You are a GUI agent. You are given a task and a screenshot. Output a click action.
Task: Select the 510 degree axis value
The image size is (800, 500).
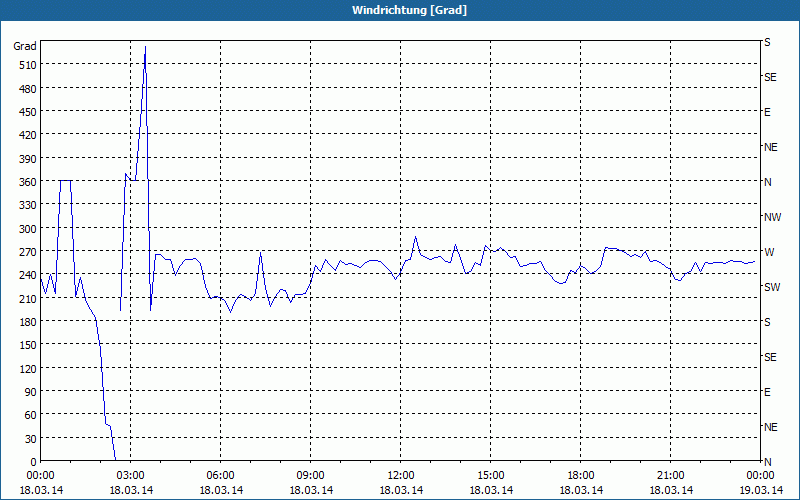click(28, 65)
